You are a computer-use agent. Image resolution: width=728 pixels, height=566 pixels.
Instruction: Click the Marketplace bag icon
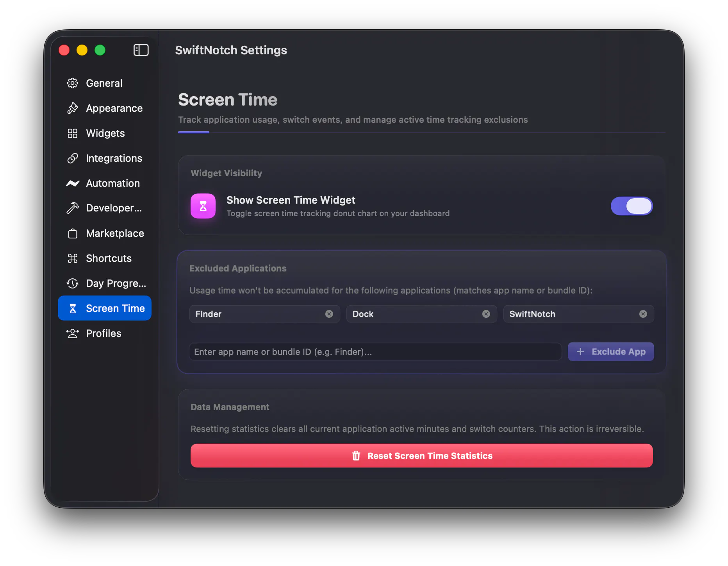(x=73, y=233)
